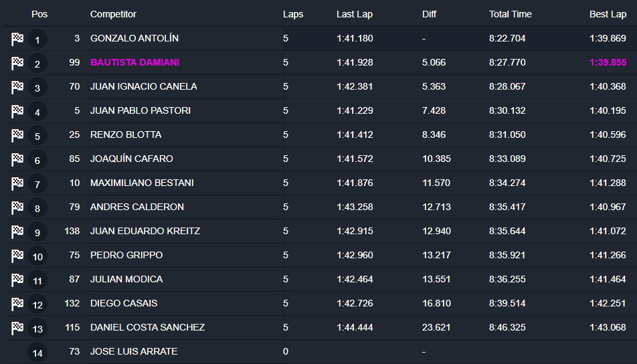Viewport: 637px width, 364px height.
Task: Click position 14 circle badge
Action: pos(37,353)
